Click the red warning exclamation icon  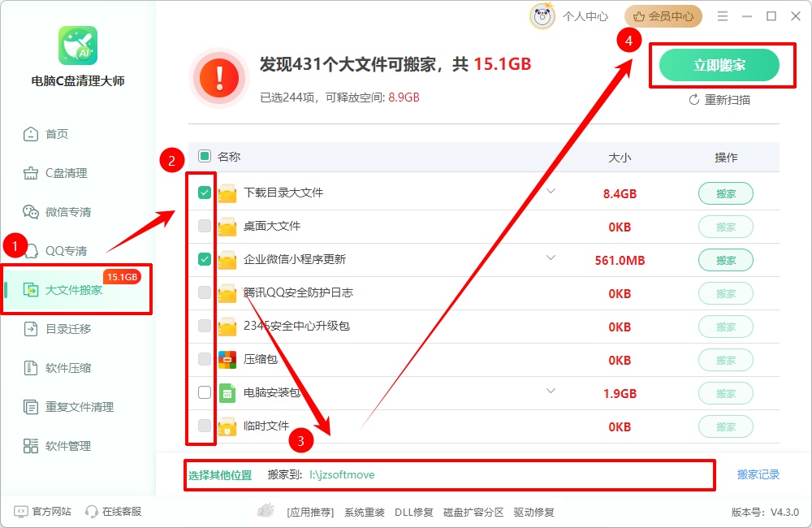coord(219,78)
